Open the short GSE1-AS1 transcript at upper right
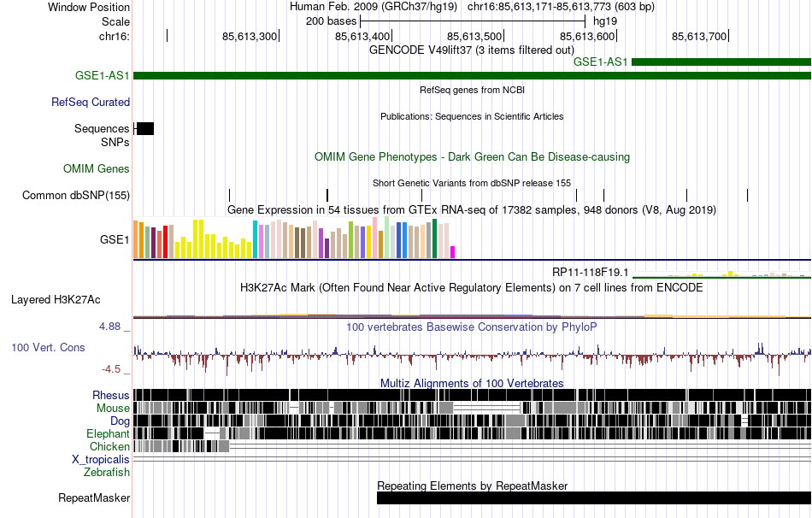812x518 pixels. [x=721, y=62]
